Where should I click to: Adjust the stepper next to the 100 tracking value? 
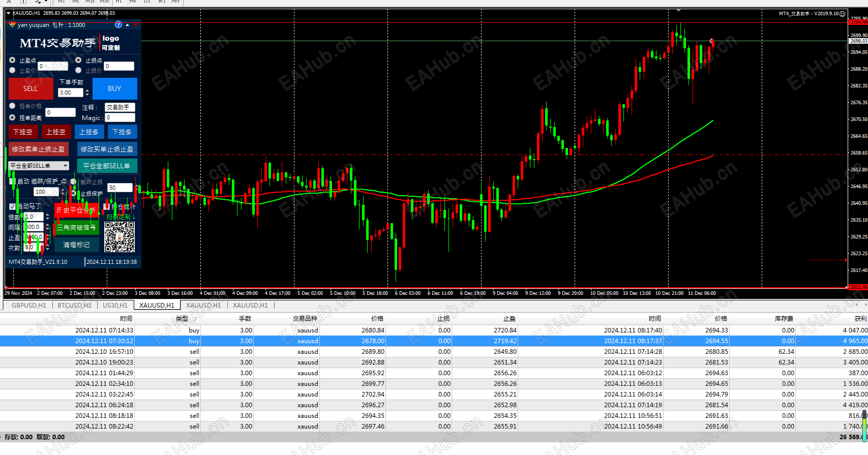pos(63,192)
